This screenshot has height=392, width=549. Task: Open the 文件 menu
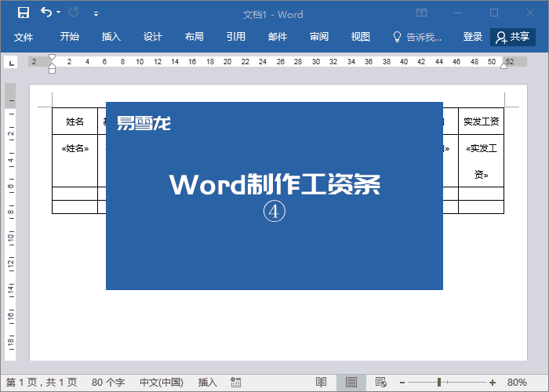[x=24, y=37]
